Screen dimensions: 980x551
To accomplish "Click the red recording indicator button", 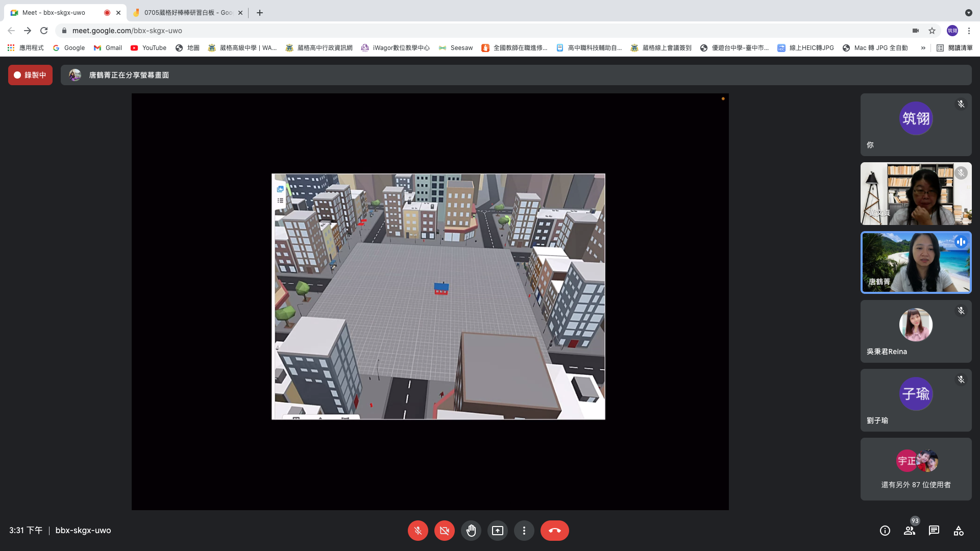I will (30, 75).
